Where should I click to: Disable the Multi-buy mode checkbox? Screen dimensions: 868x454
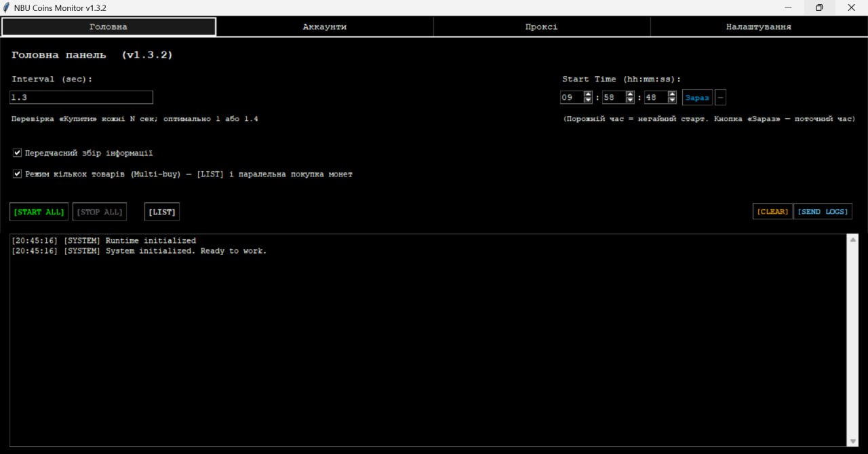pos(18,174)
